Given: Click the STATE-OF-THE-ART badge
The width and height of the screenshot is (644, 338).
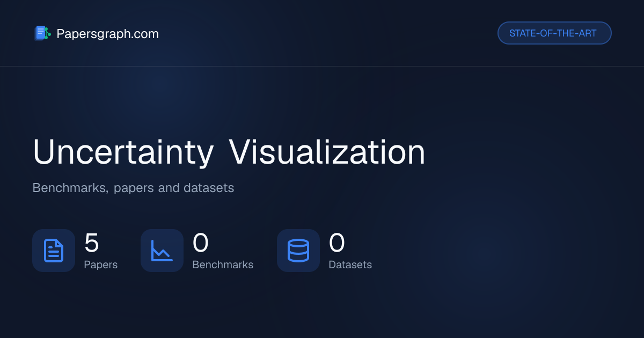Looking at the screenshot, I should pos(554,33).
